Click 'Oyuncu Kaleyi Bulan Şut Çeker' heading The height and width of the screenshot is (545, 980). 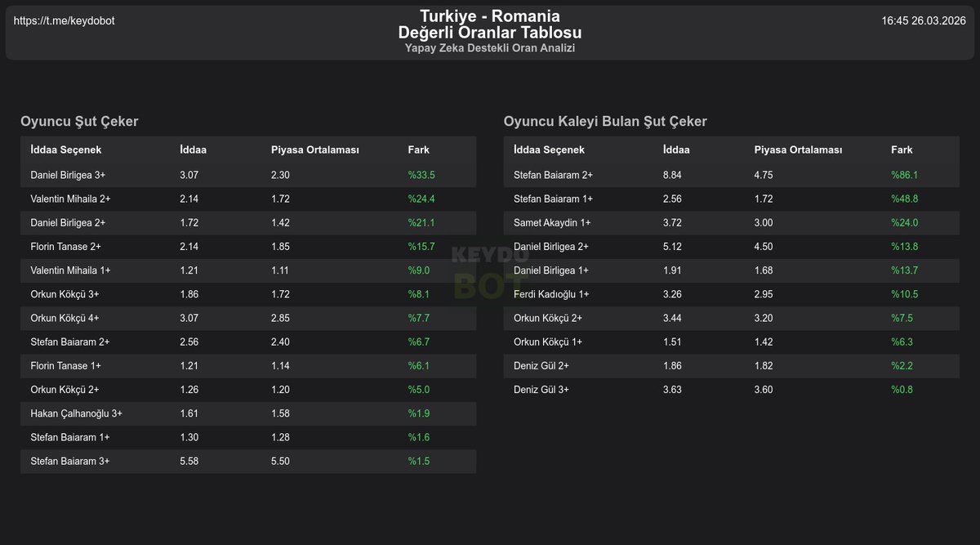[x=605, y=122]
